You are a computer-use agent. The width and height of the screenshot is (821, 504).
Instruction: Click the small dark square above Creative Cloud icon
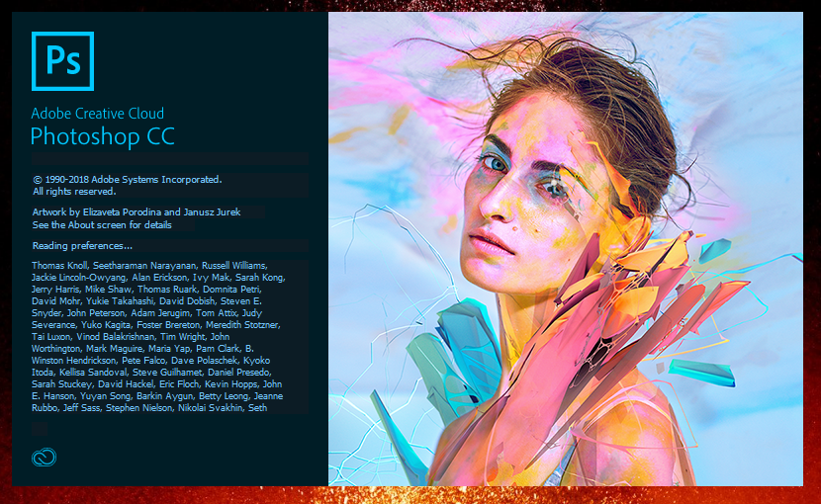tap(40, 429)
